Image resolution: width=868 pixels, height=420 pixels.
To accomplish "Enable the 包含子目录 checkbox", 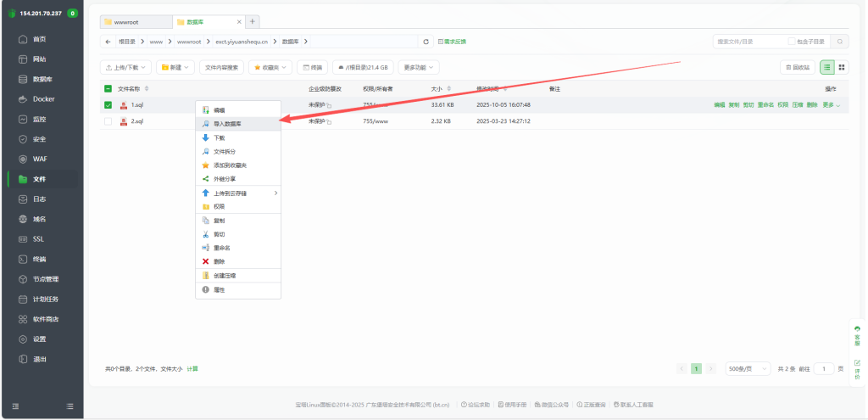I will pyautogui.click(x=792, y=41).
